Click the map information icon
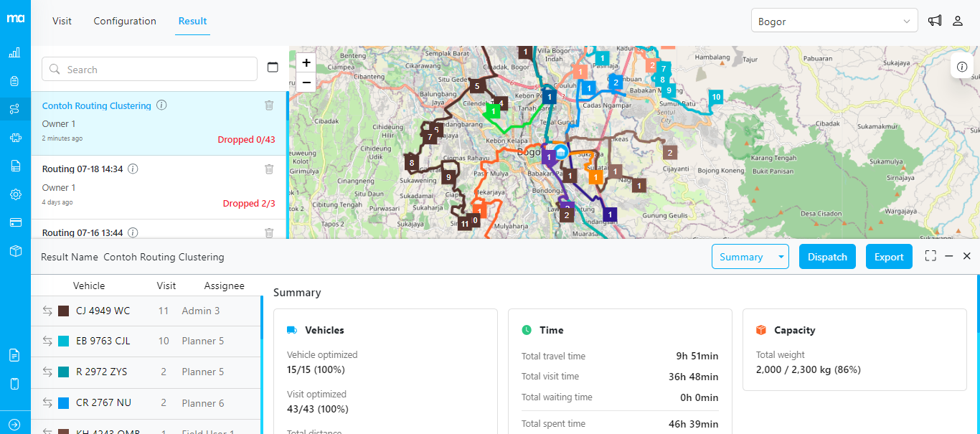 [x=961, y=66]
